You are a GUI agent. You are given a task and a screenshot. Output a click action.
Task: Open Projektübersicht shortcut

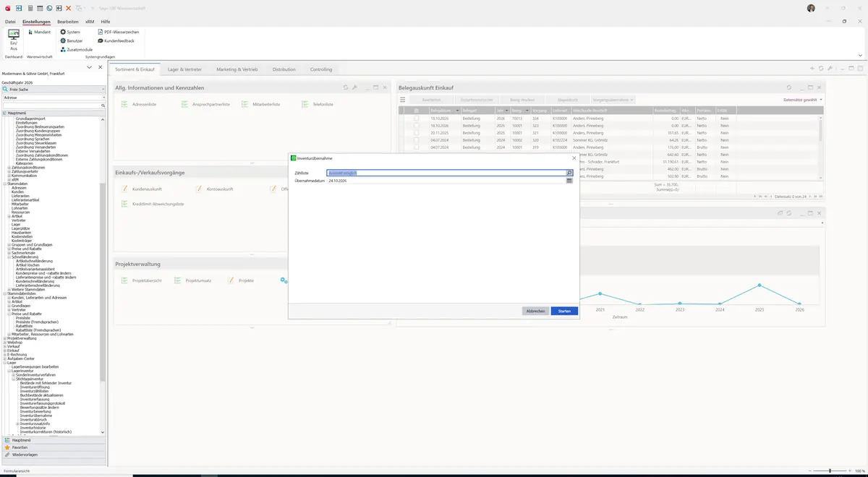tap(141, 280)
